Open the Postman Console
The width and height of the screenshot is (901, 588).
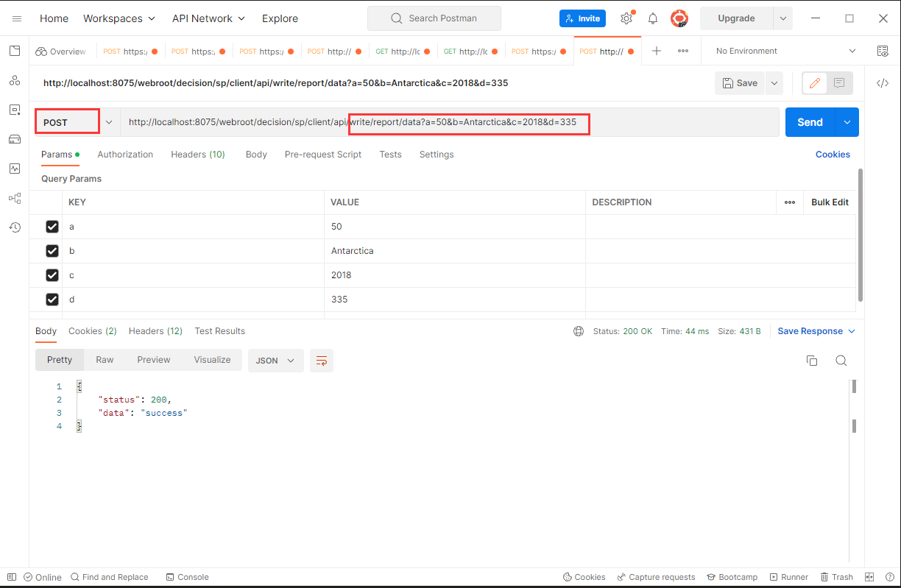187,577
